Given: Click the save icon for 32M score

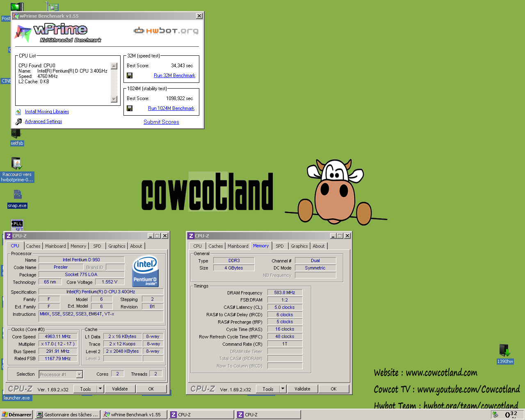Looking at the screenshot, I should click(x=130, y=75).
